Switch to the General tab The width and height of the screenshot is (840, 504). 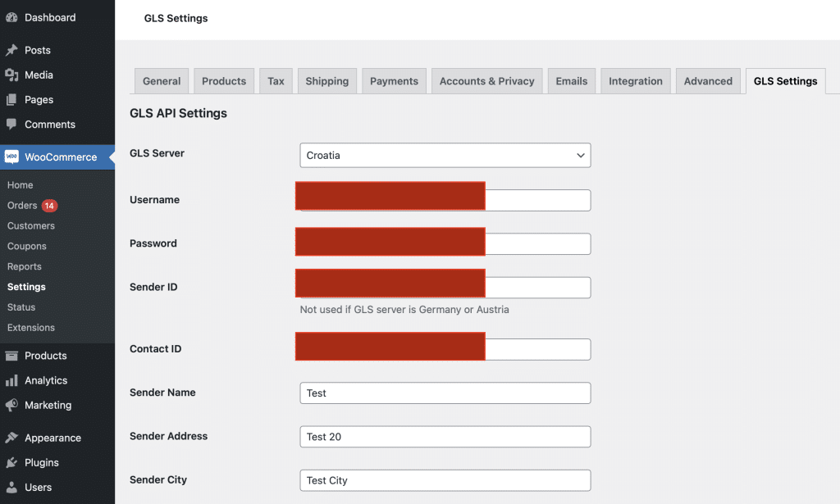pyautogui.click(x=162, y=81)
